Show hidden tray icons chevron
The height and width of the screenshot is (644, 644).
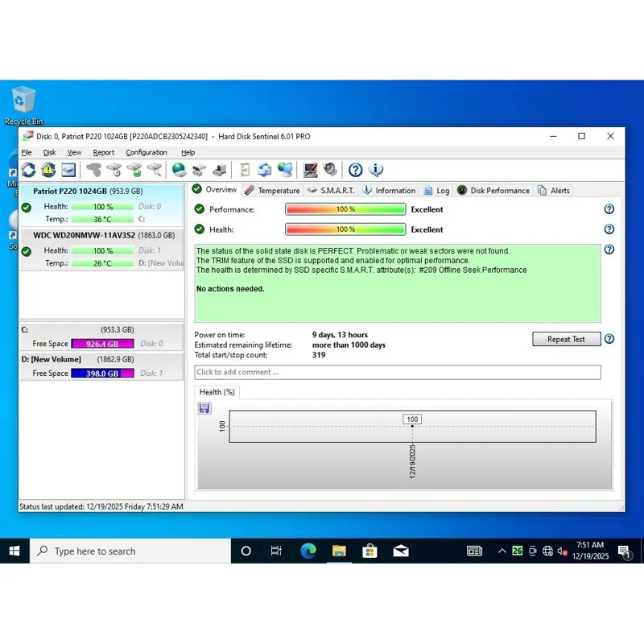[x=502, y=551]
